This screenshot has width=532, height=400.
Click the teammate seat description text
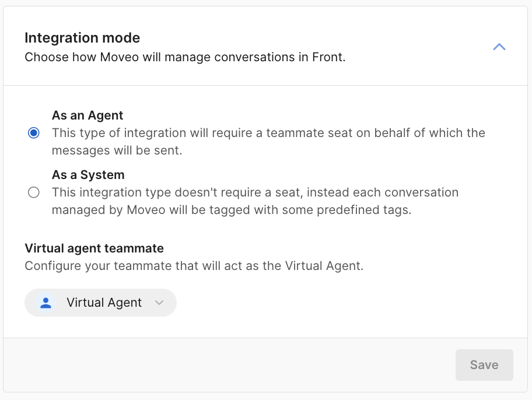[268, 133]
